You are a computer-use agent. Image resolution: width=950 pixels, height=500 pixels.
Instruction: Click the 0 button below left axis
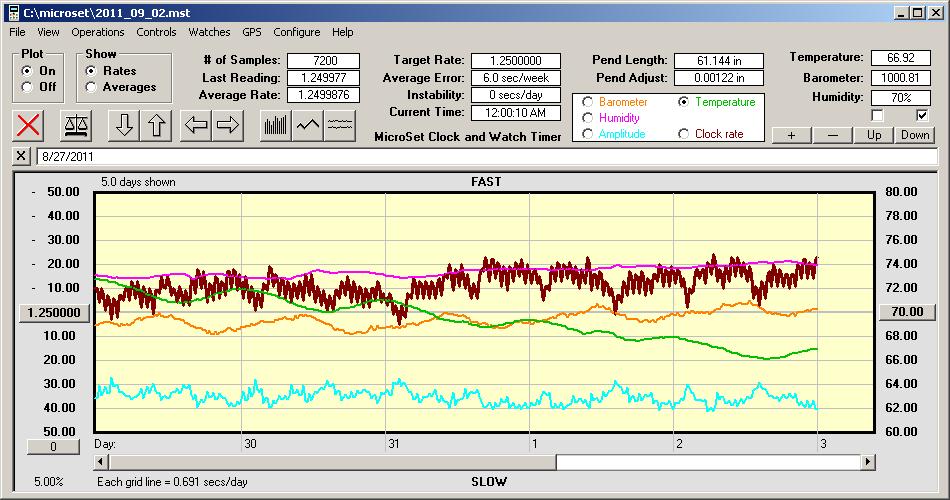pos(53,447)
